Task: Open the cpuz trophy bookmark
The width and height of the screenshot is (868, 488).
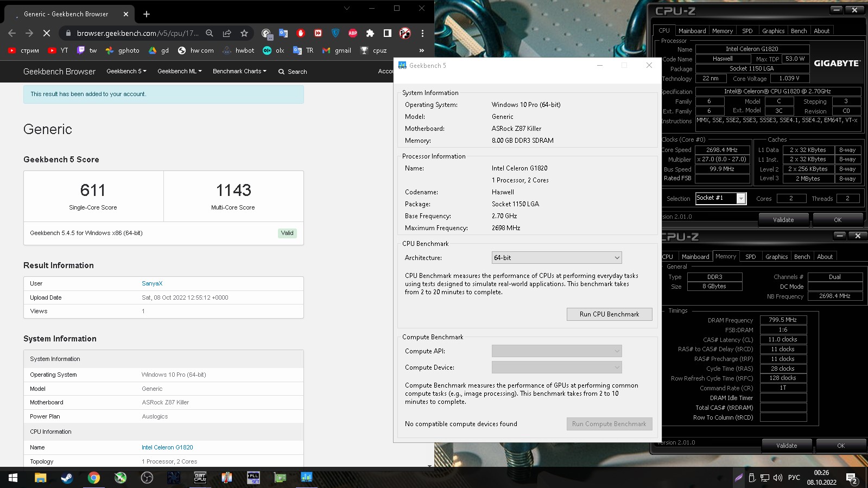Action: [x=373, y=50]
